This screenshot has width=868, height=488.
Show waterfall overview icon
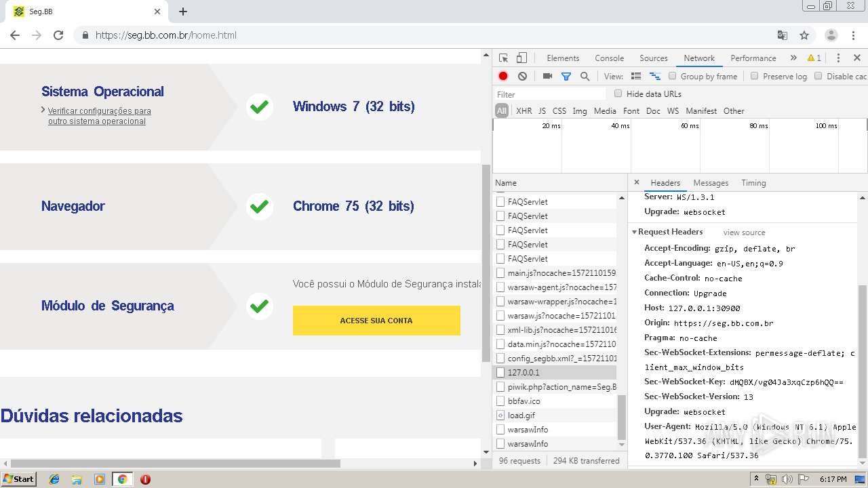(x=655, y=77)
